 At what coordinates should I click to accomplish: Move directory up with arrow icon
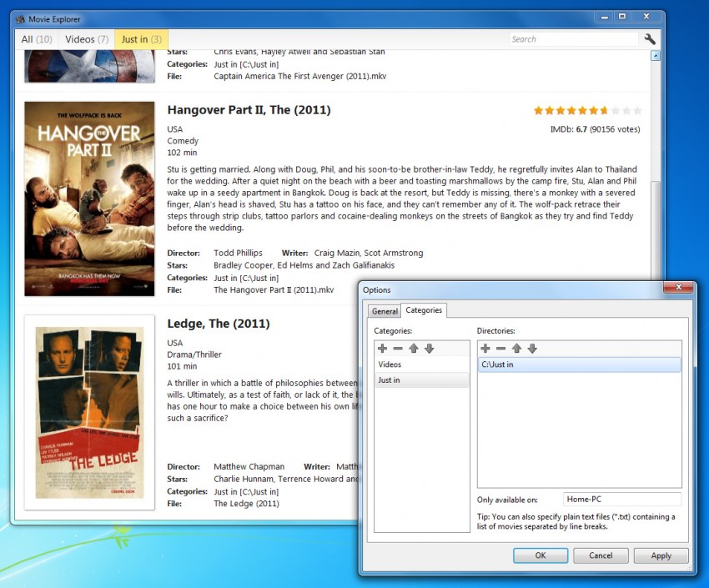point(516,348)
